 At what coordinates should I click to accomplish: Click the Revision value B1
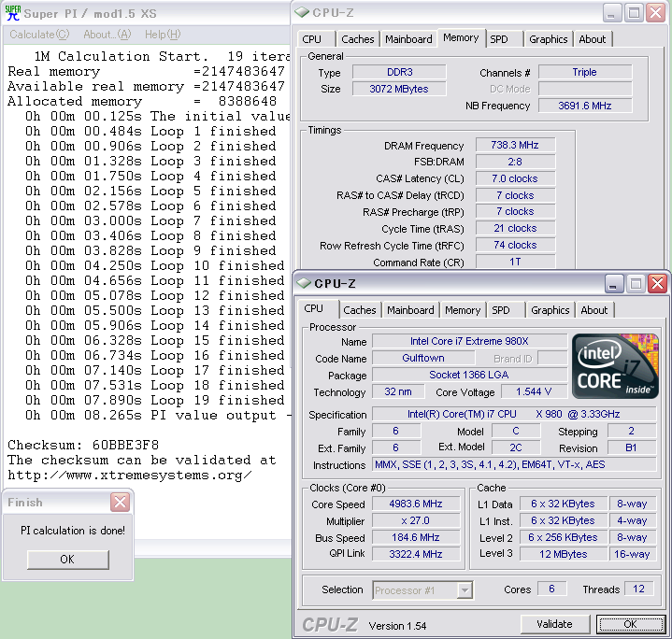pyautogui.click(x=631, y=447)
